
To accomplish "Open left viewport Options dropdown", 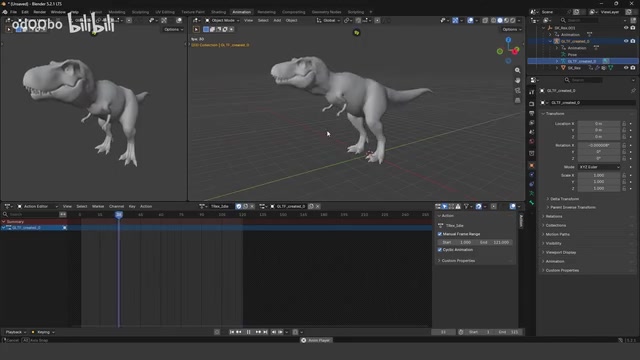I will coord(173,29).
